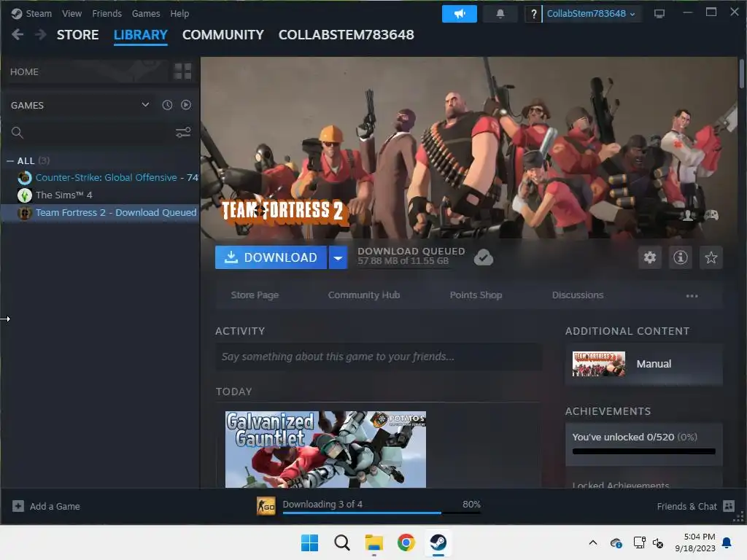
Task: Show game info panel icon
Action: pyautogui.click(x=681, y=257)
